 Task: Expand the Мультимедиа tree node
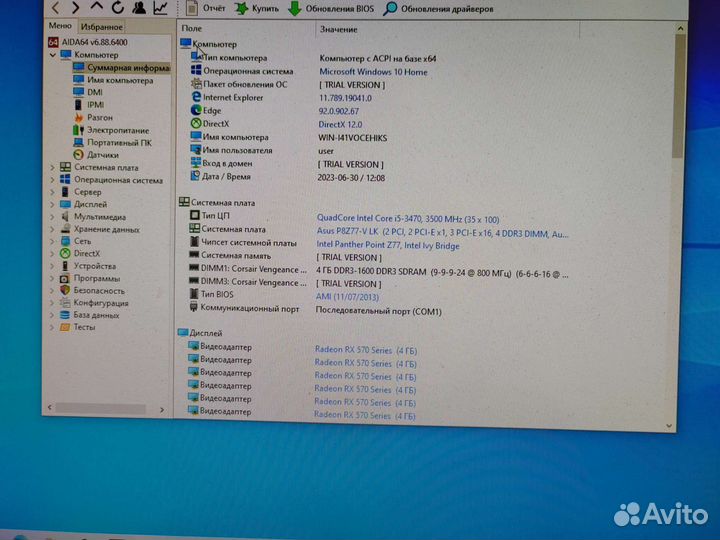(52, 217)
